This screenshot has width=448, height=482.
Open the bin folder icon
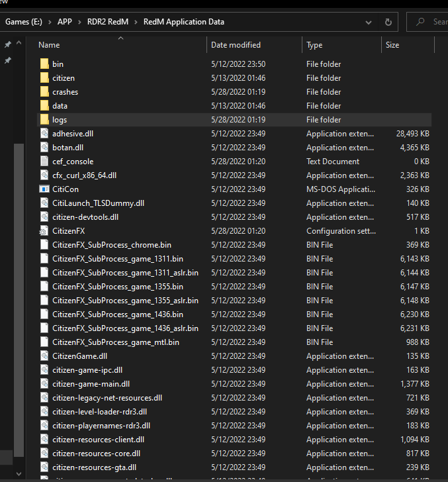click(x=44, y=64)
